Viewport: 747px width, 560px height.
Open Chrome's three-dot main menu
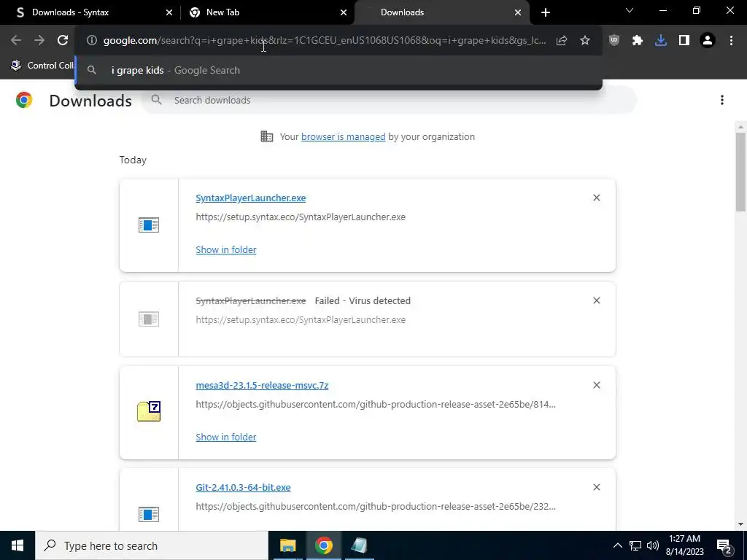pos(731,41)
